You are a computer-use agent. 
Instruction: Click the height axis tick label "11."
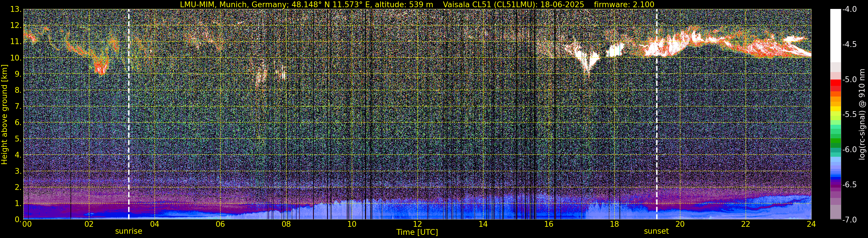tap(16, 41)
